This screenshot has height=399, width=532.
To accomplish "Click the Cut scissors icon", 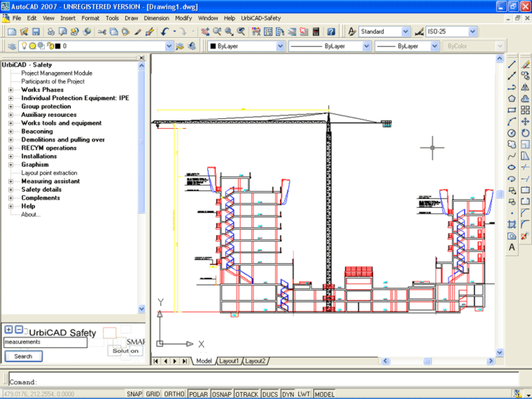I will (101, 31).
